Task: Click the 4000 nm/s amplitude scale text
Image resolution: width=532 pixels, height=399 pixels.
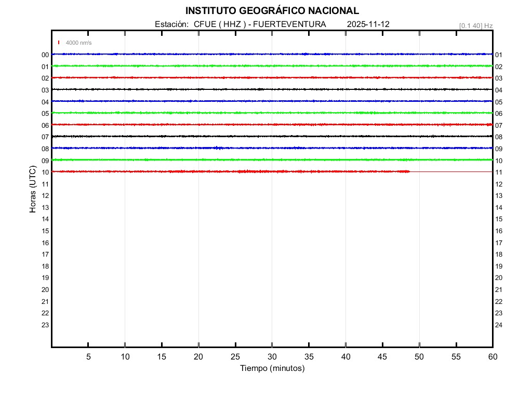Action: (x=78, y=43)
